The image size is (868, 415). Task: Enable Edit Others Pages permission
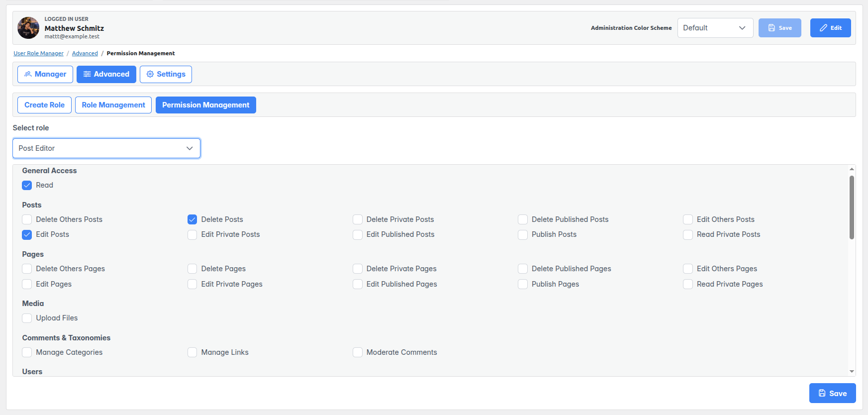click(x=687, y=269)
